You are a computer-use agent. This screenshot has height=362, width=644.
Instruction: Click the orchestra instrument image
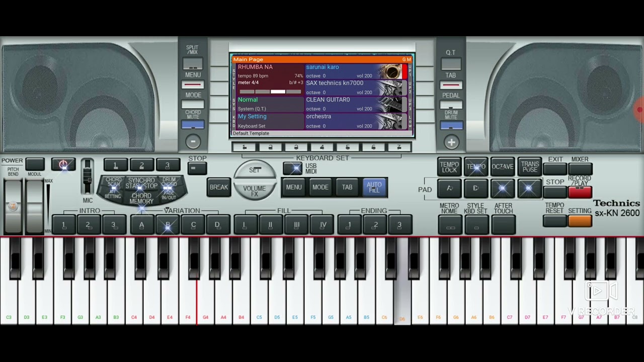click(x=391, y=121)
